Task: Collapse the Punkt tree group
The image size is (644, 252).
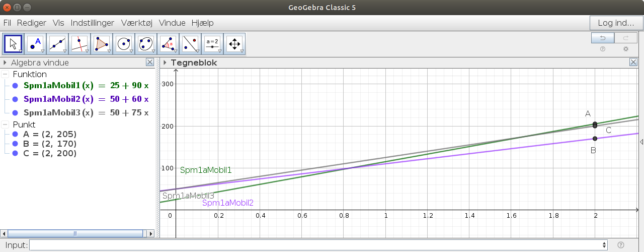Action: (5, 124)
